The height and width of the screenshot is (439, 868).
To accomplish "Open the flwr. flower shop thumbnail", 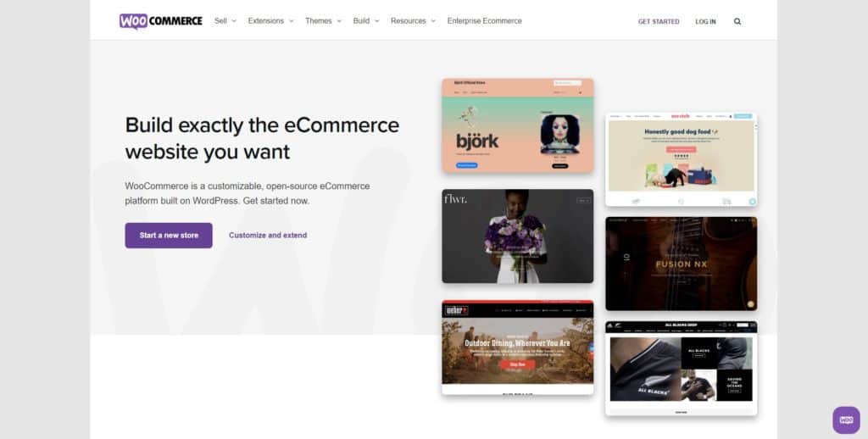I will (518, 236).
